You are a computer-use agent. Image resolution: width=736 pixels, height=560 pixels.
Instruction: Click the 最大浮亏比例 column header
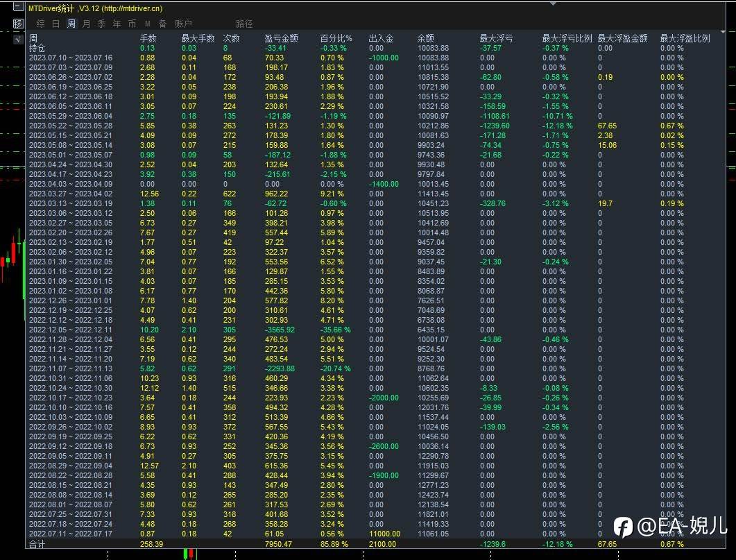coord(567,38)
